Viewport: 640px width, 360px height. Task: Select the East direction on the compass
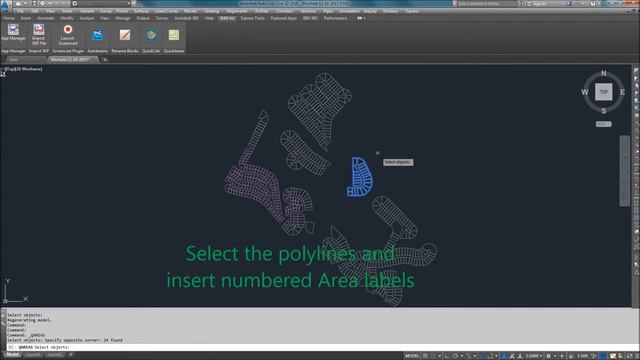tap(622, 92)
